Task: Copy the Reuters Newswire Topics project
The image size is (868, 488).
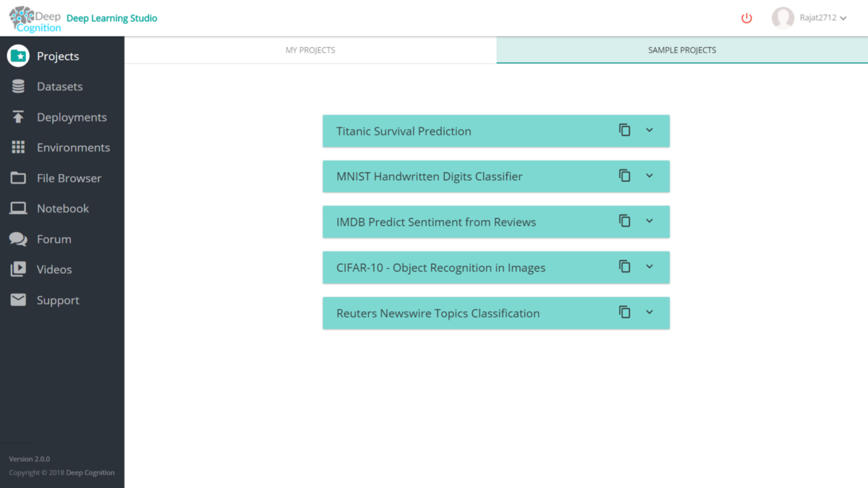Action: click(625, 312)
